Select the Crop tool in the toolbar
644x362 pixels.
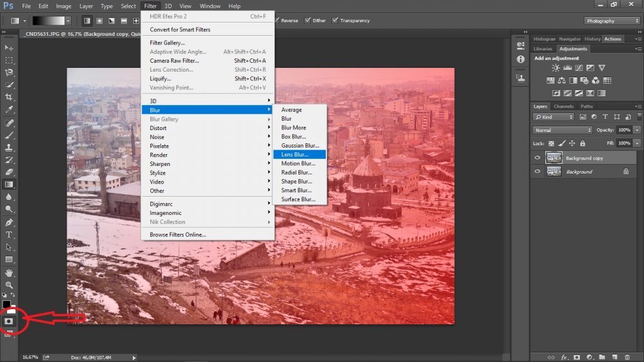(x=9, y=97)
